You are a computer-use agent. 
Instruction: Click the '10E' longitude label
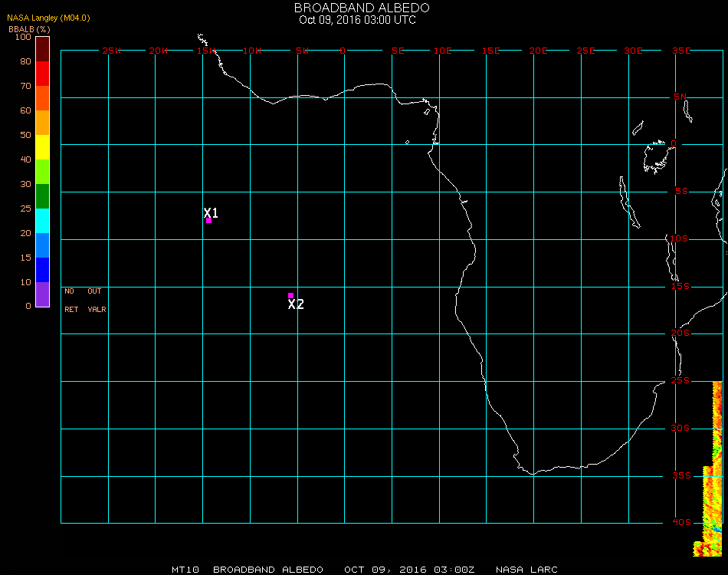point(442,51)
